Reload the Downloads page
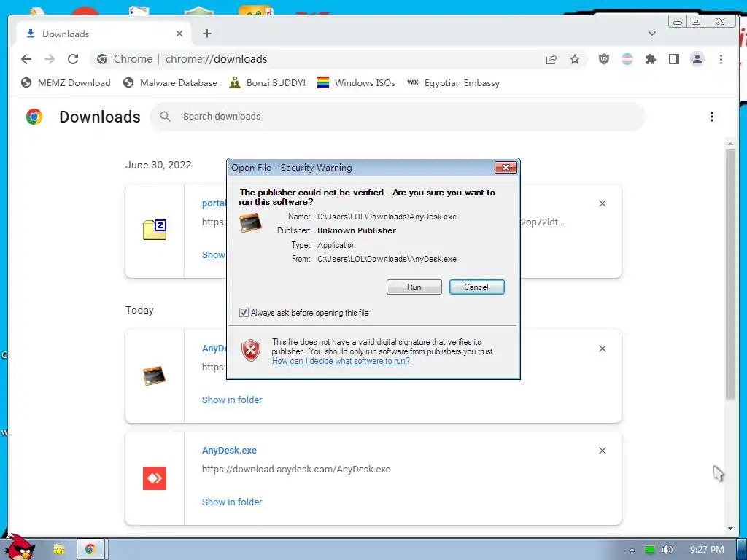Image resolution: width=747 pixels, height=560 pixels. (73, 59)
